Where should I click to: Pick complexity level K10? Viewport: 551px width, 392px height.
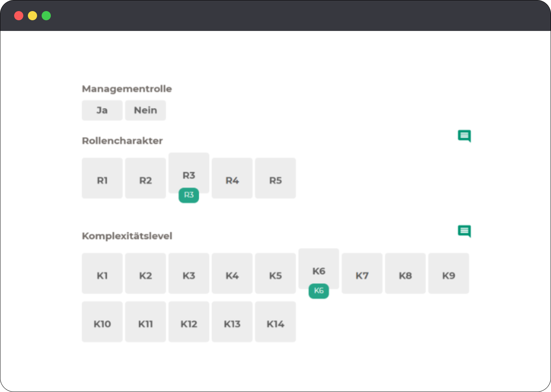(x=102, y=322)
